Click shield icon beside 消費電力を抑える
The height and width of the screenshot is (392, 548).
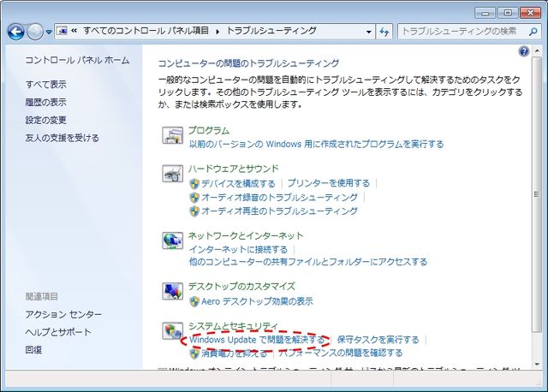[x=194, y=353]
